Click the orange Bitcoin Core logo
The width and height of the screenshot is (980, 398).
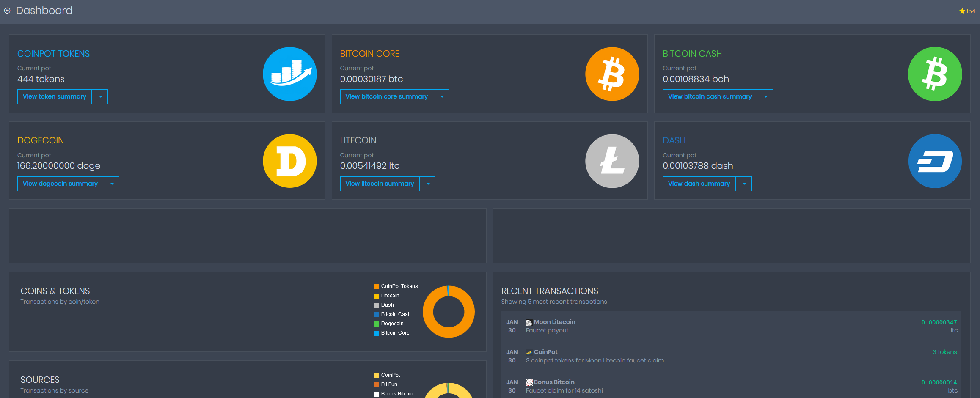pos(612,74)
